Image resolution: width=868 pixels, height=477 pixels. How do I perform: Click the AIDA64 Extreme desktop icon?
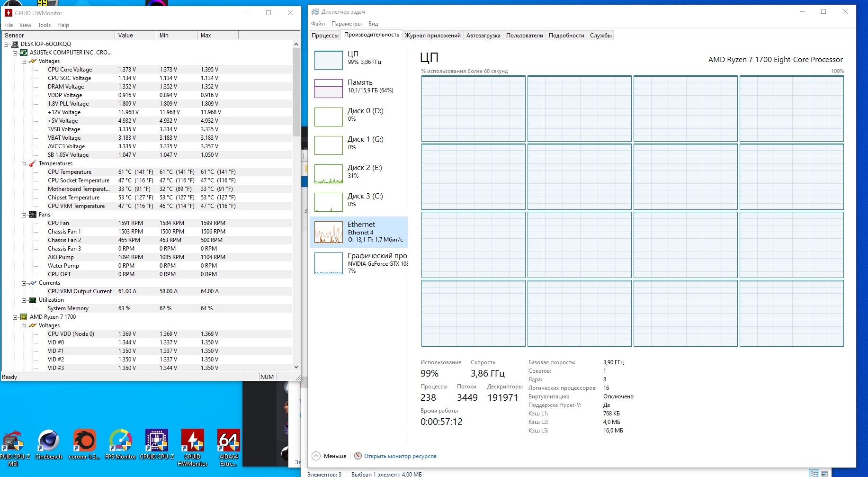228,441
